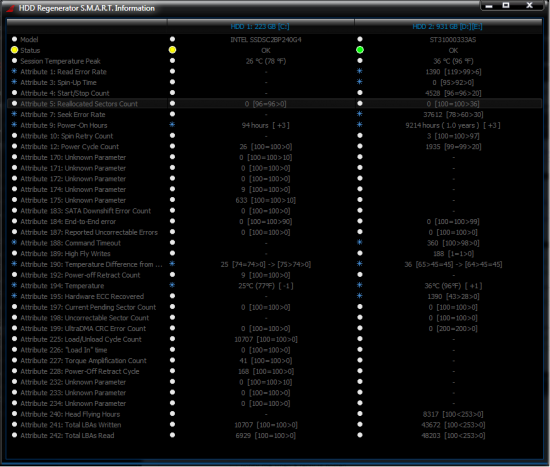Click the blue star icon beside Attribute 190 Temperature Difference
Image resolution: width=550 pixels, height=467 pixels.
point(14,264)
